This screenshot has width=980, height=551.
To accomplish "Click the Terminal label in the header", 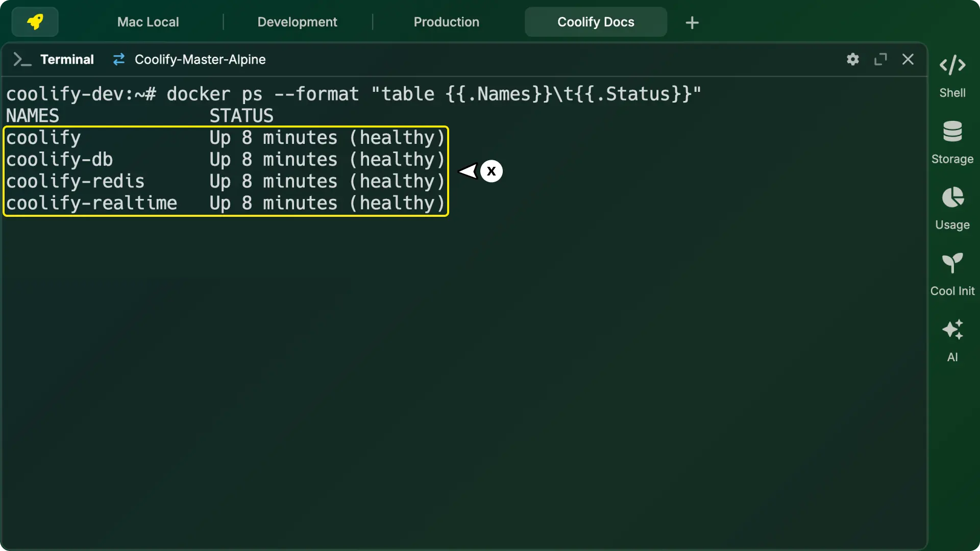I will (x=66, y=59).
